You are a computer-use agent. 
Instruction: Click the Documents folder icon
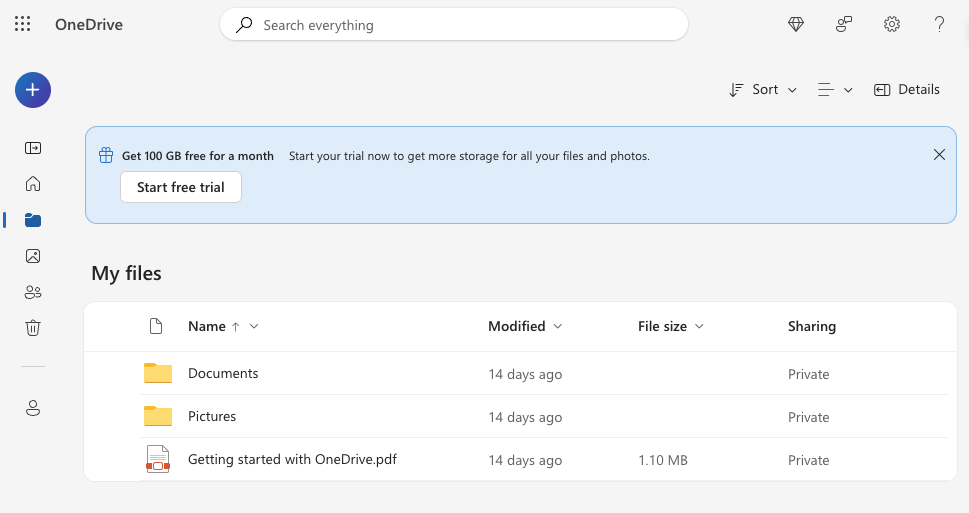pyautogui.click(x=158, y=373)
